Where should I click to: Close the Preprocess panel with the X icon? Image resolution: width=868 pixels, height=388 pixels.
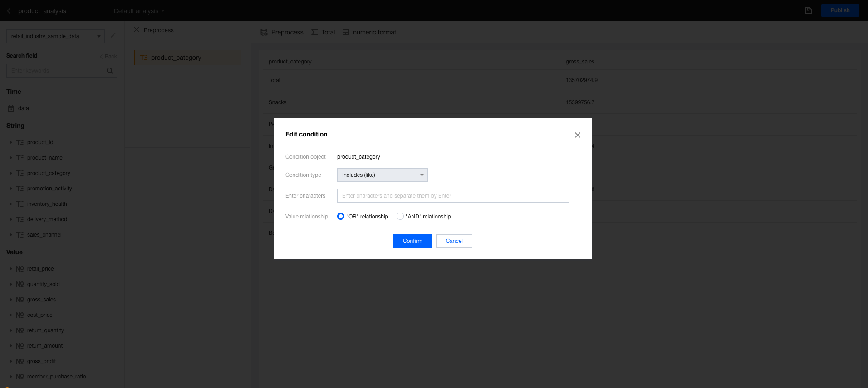(137, 30)
